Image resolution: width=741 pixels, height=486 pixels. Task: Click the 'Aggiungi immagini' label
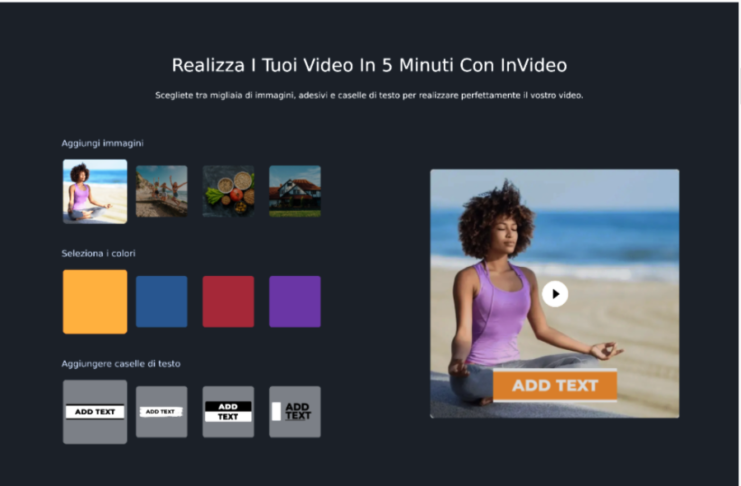(x=103, y=143)
